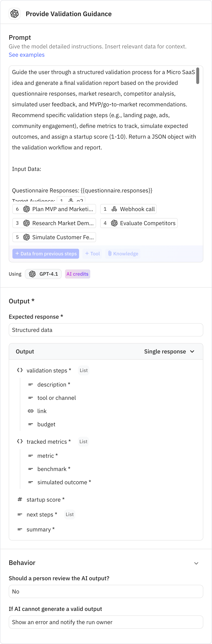Click the GPT icon on Evaluate Competitors chip
Image resolution: width=212 pixels, height=644 pixels.
pos(114,223)
